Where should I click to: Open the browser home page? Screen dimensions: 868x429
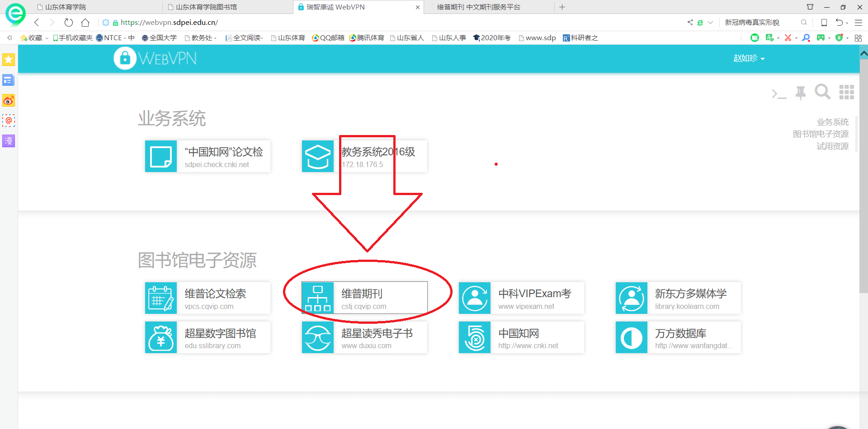(x=85, y=22)
